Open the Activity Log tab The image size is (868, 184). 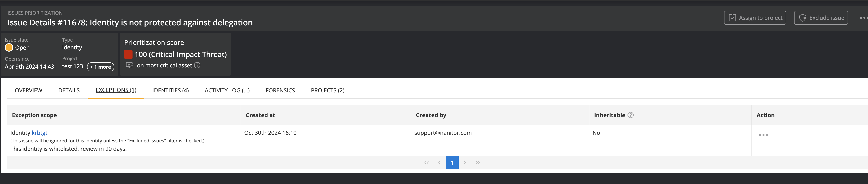227,90
